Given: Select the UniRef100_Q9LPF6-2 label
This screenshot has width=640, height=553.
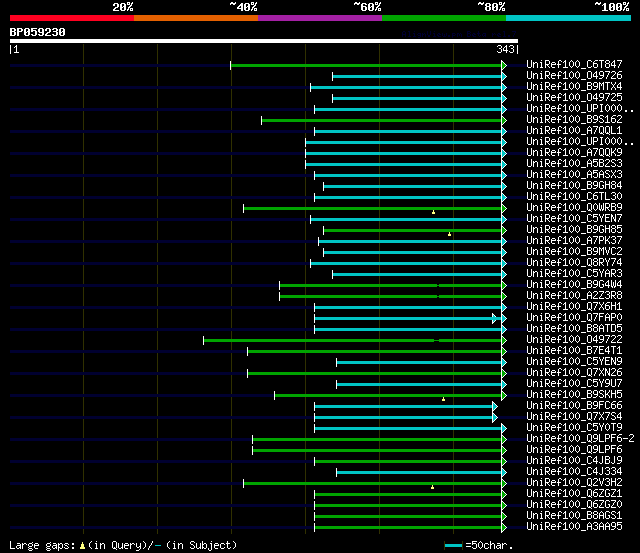Looking at the screenshot, I should tap(580, 439).
